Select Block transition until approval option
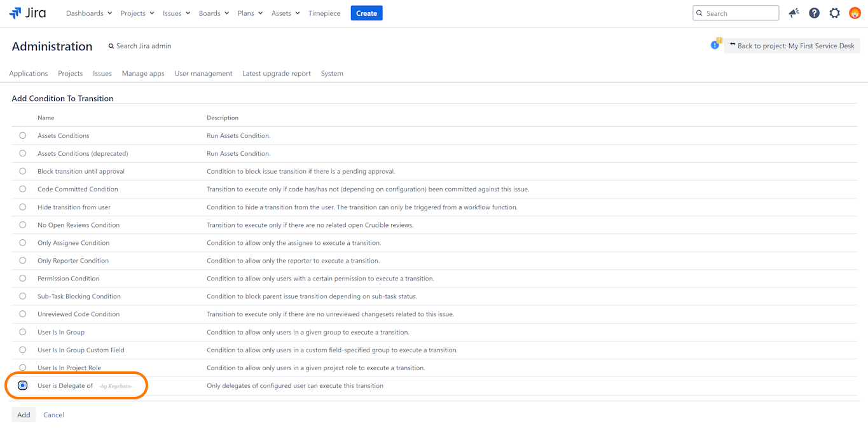 (23, 171)
